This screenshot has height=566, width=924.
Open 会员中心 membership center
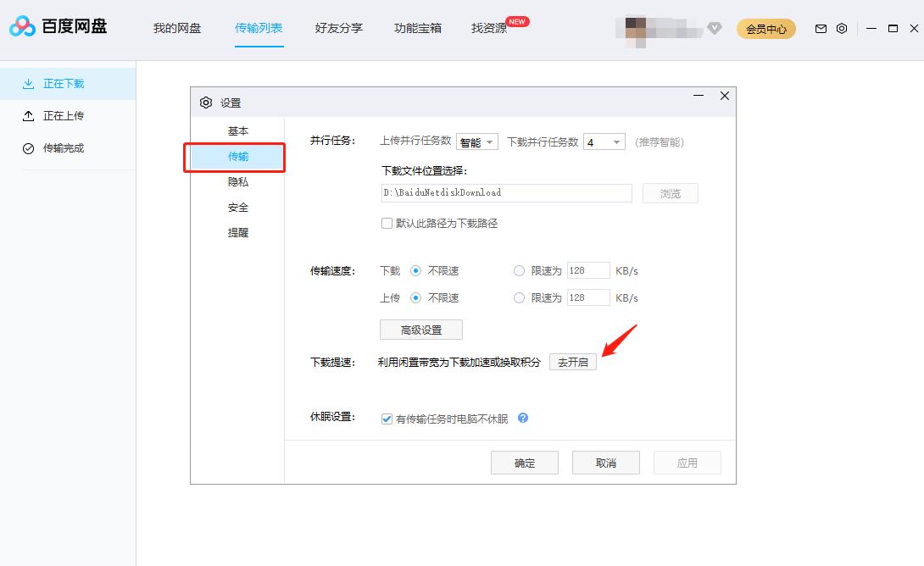(765, 28)
